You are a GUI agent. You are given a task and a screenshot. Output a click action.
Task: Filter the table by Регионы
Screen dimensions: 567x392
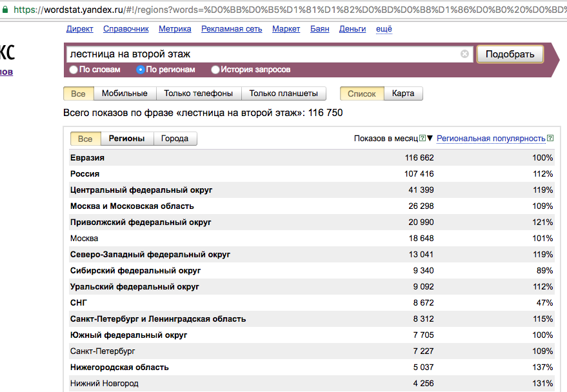(126, 139)
